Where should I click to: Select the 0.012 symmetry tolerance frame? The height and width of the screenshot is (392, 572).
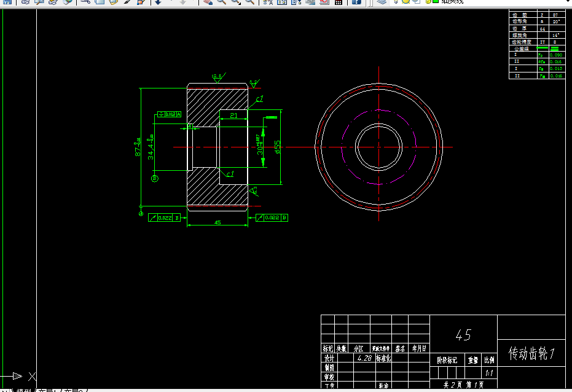170,114
